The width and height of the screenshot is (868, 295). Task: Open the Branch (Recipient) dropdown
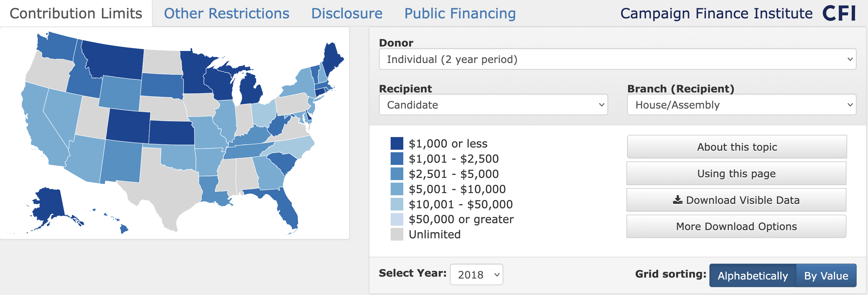(x=741, y=105)
